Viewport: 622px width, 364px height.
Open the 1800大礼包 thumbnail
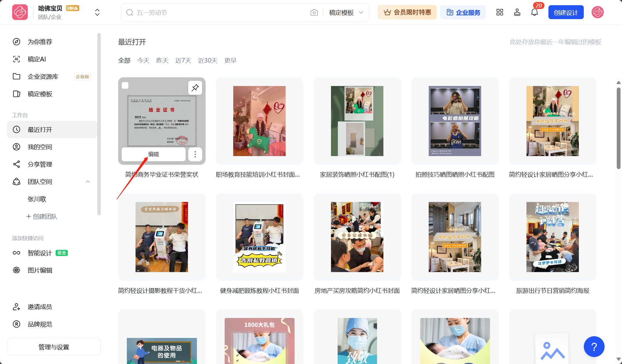(259, 341)
